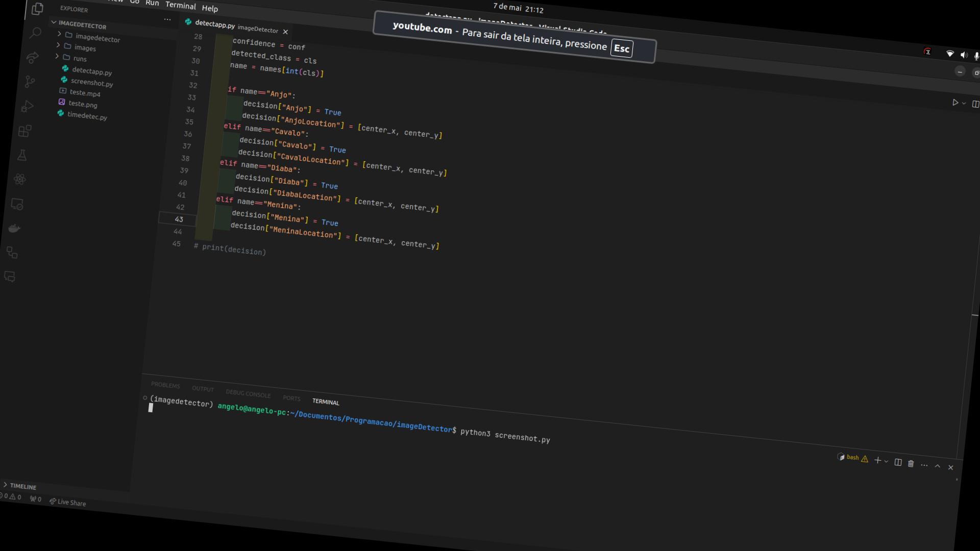Click line number 43 in the gutter
Screen dimensions: 980x551
(179, 219)
